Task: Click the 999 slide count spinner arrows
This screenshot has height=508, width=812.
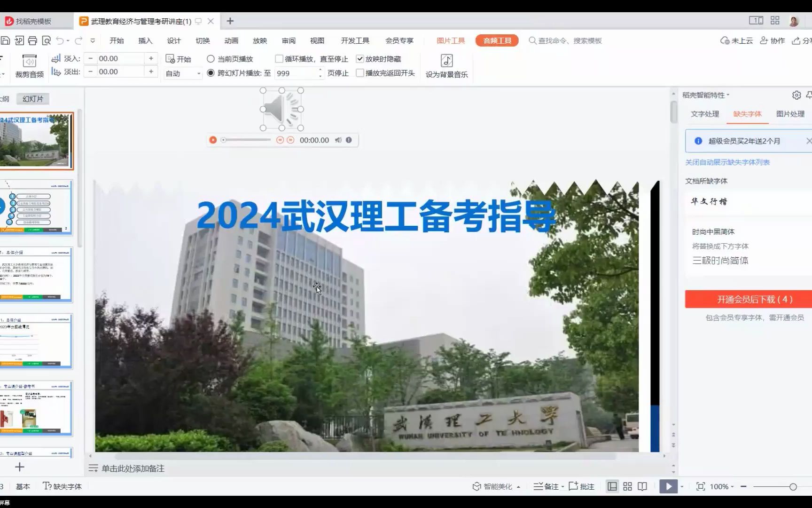Action: (320, 73)
